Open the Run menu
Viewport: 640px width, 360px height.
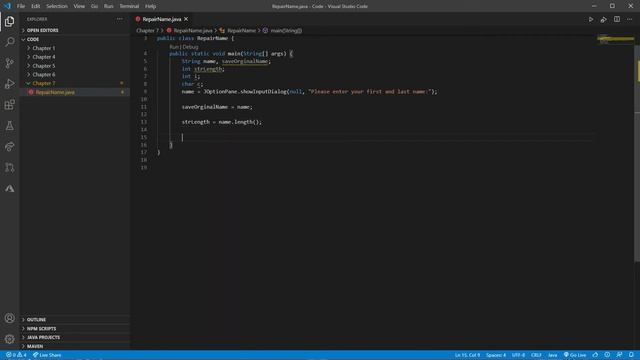[x=109, y=6]
